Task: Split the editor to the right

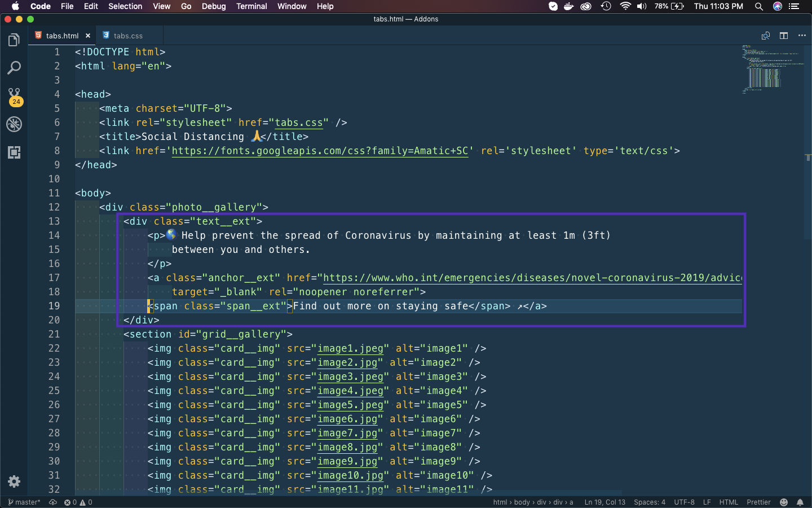Action: 784,36
